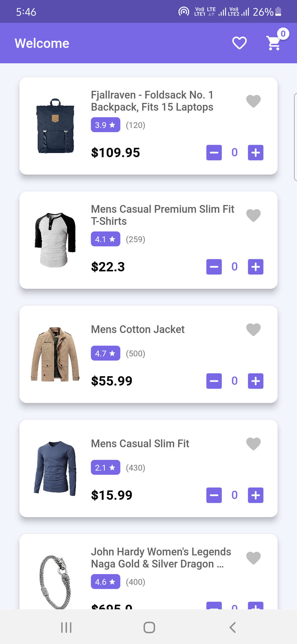This screenshot has height=644, width=297.
Task: Increase quantity of the Mens Casual Slim Fit
Action: [x=255, y=495]
